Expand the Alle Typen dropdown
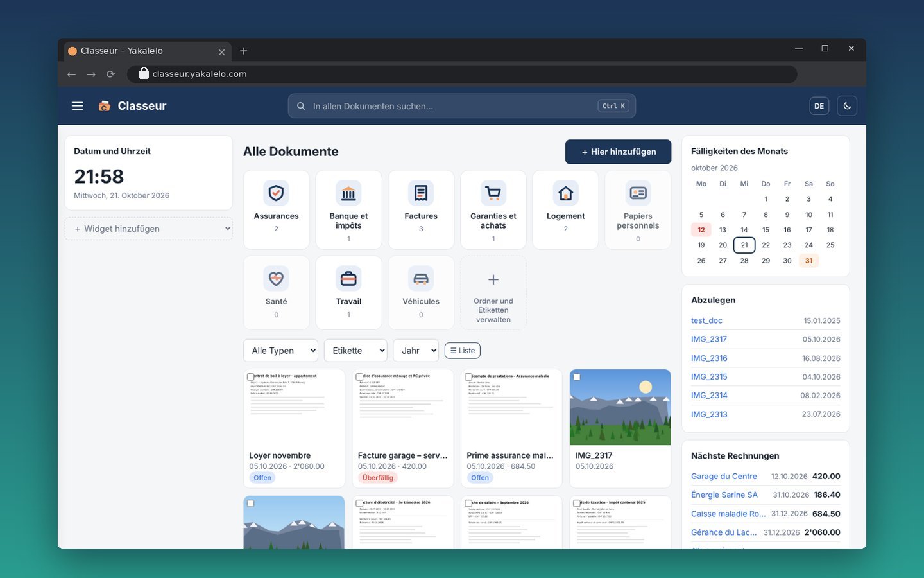Viewport: 924px width, 578px height. [280, 351]
